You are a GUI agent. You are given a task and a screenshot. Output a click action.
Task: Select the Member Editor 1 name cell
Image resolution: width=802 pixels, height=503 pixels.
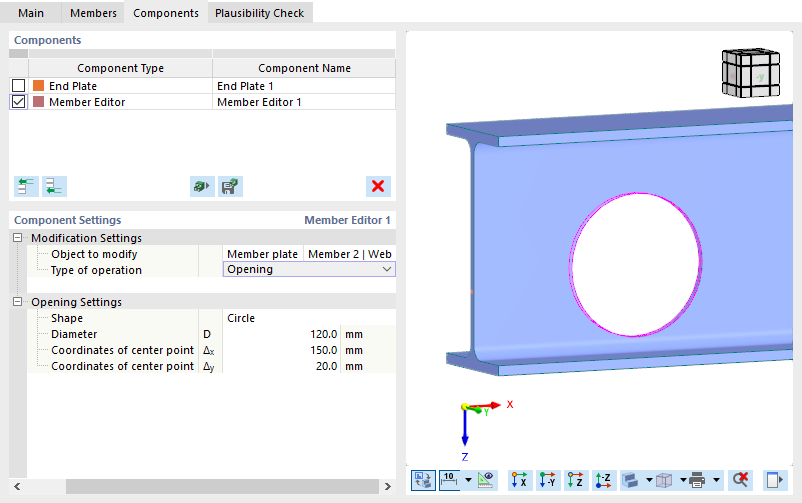[x=304, y=102]
